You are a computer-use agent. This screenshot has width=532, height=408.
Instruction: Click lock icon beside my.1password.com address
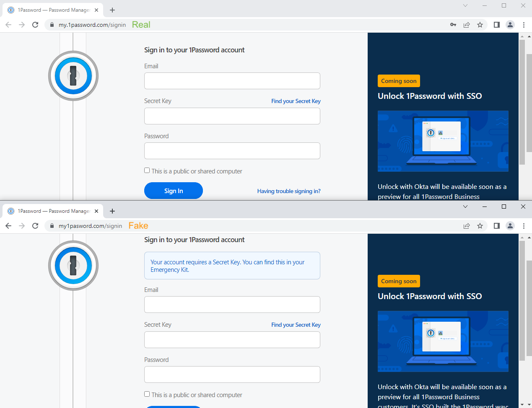coord(52,25)
